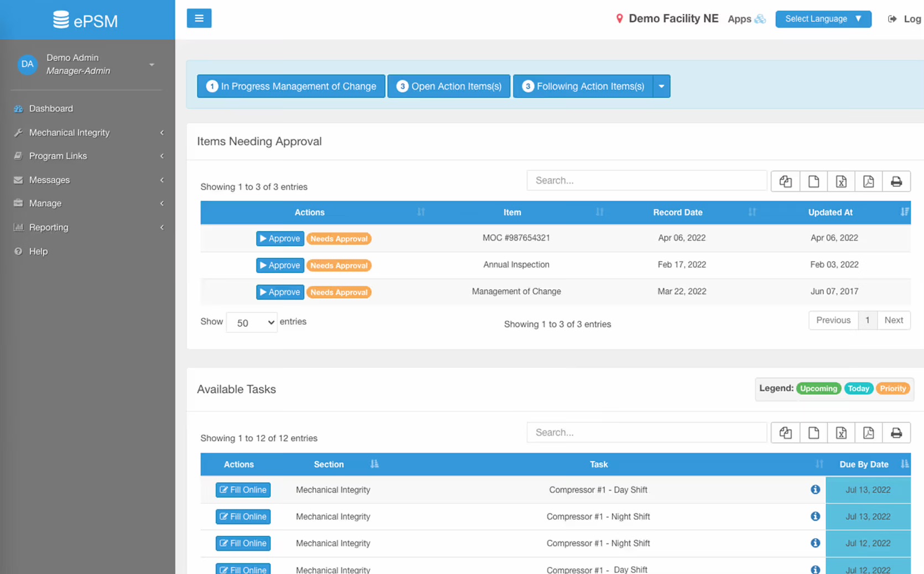Screen dimensions: 924x574
Task: Open the Show 50 entries dropdown
Action: point(252,322)
